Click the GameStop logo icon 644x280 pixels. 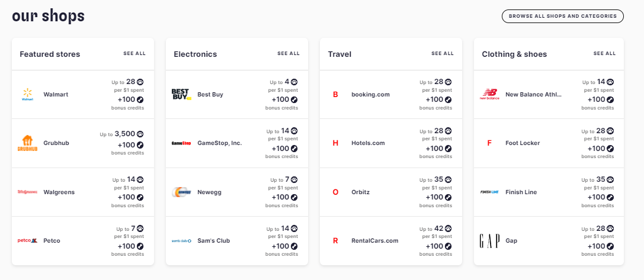tap(181, 143)
